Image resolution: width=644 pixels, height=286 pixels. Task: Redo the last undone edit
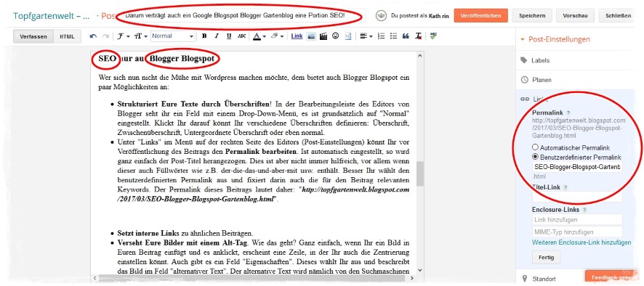click(105, 36)
